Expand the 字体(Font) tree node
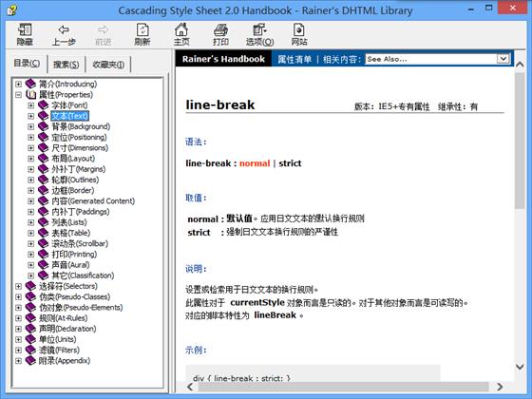 30,105
